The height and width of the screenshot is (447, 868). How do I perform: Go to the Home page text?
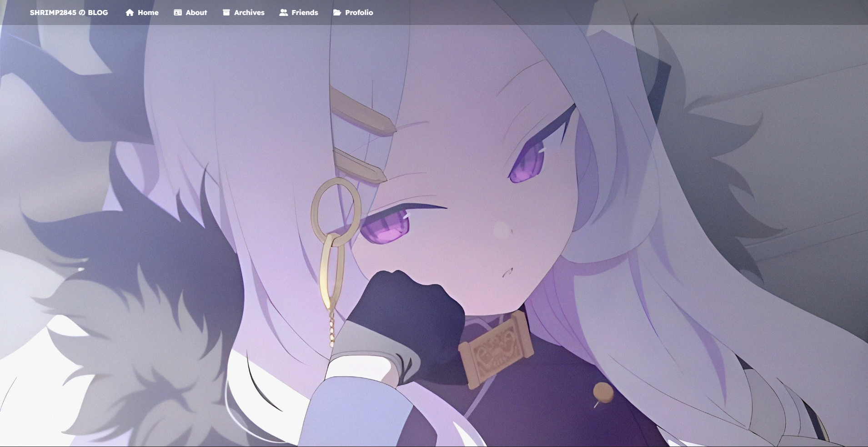(148, 13)
